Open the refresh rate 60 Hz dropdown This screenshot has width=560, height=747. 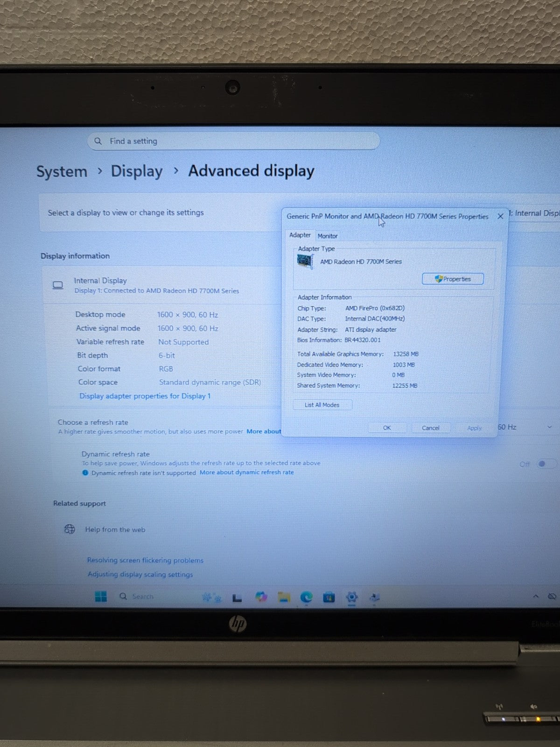526,427
